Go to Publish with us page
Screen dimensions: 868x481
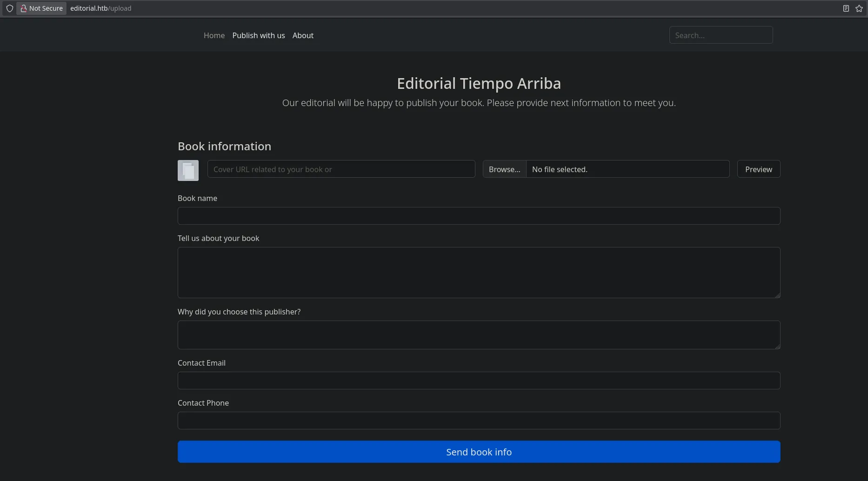[258, 35]
